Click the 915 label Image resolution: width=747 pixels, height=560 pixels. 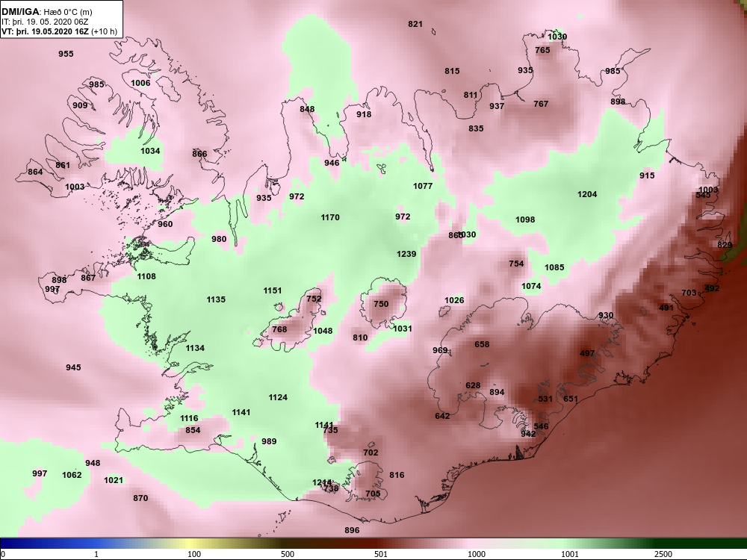pyautogui.click(x=647, y=175)
